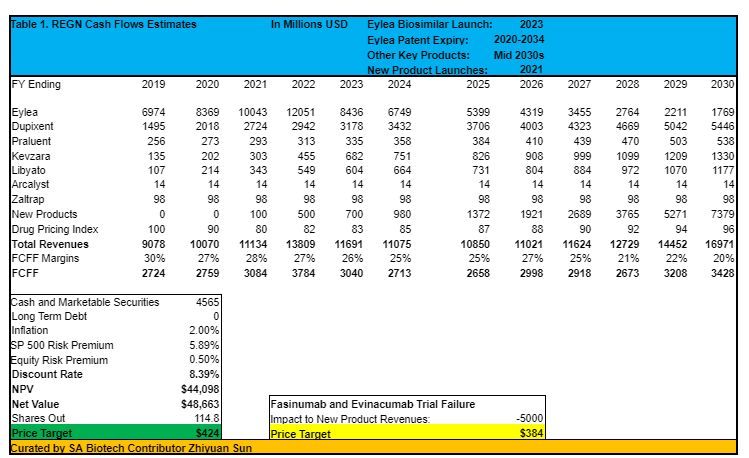Click New Products 2030 value 7379

[x=722, y=214]
